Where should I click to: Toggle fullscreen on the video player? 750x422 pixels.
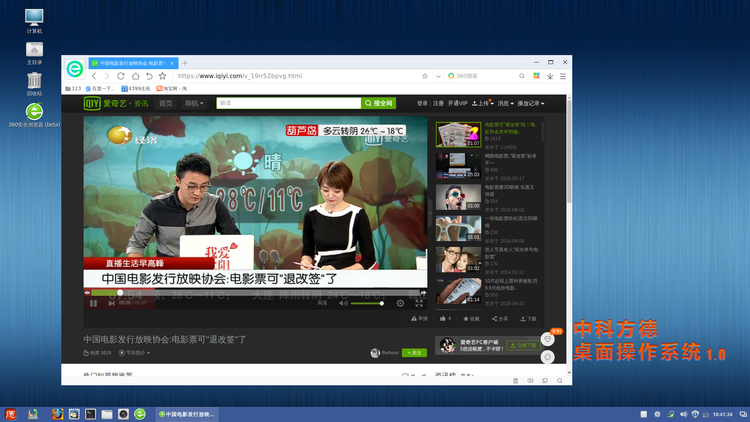(419, 303)
